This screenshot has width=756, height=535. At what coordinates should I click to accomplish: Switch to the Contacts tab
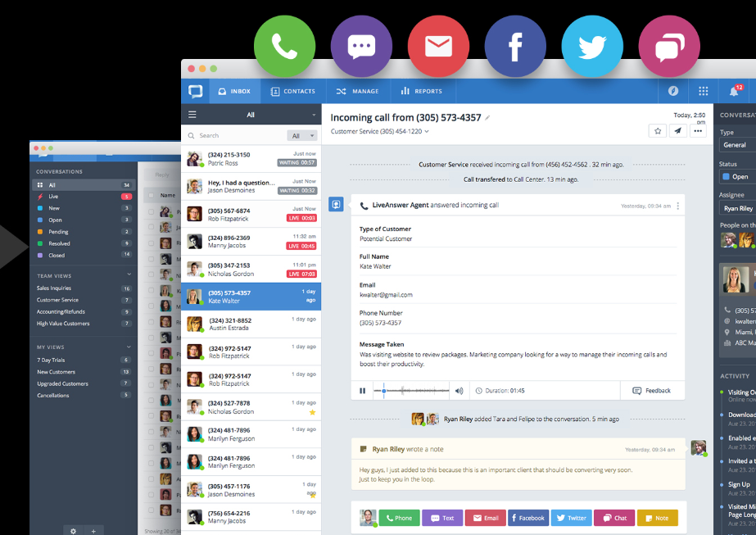(293, 91)
